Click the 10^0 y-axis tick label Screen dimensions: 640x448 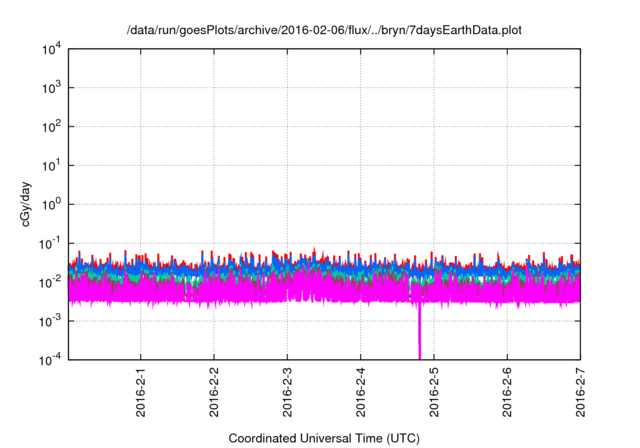50,204
